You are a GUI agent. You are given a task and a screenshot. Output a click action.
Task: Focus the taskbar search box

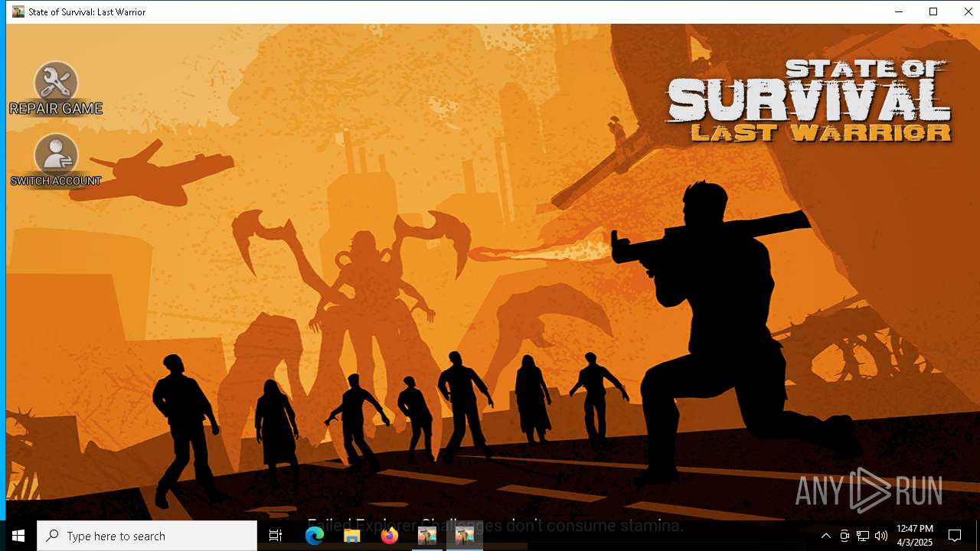click(x=147, y=536)
